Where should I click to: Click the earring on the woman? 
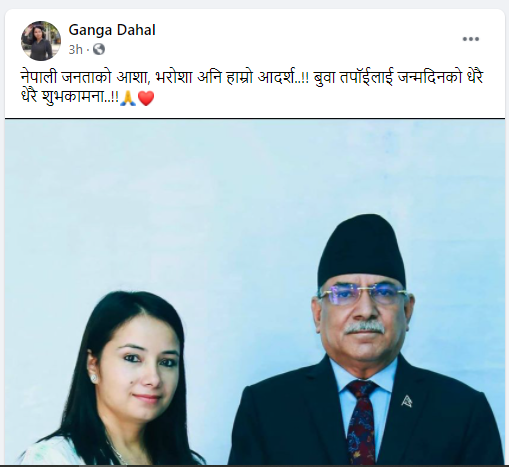point(93,378)
